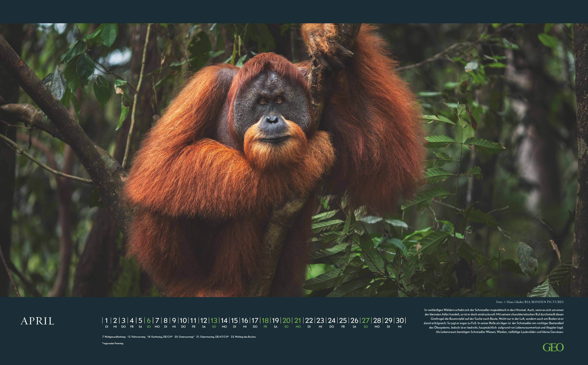The width and height of the screenshot is (588, 365).
Task: Select date 23 on the calendar
Action: [320, 321]
